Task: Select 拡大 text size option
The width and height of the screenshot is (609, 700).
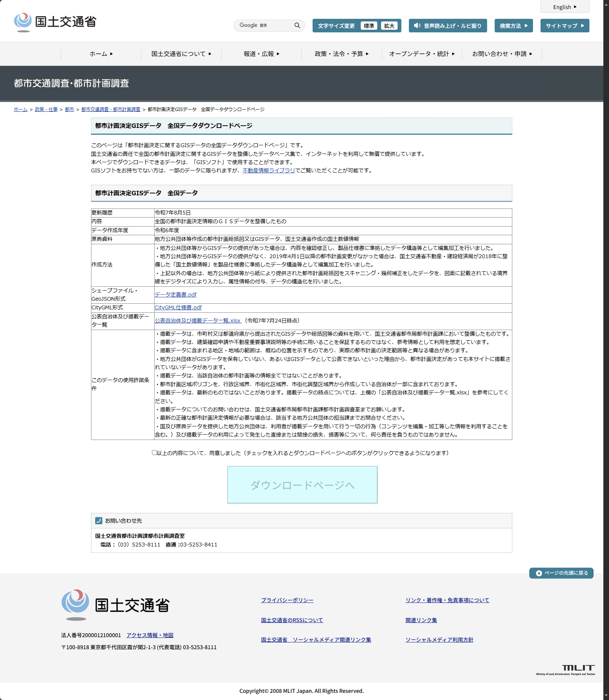Action: click(x=389, y=26)
